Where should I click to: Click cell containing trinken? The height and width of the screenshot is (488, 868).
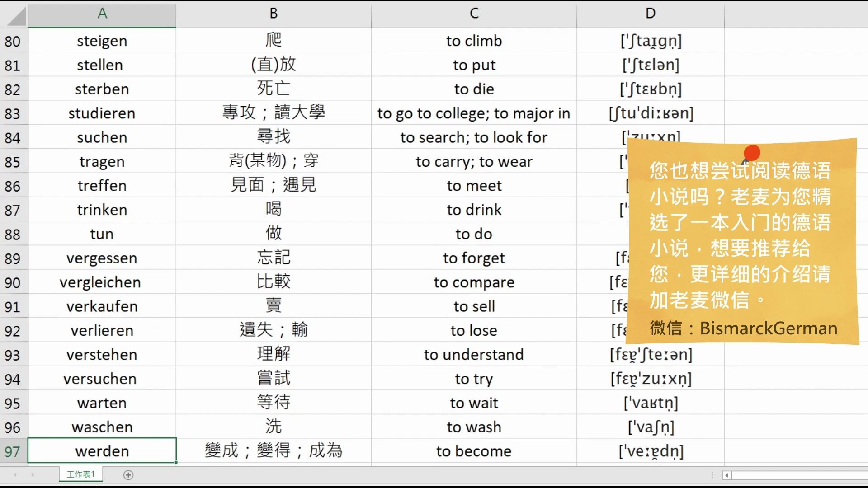(x=102, y=210)
